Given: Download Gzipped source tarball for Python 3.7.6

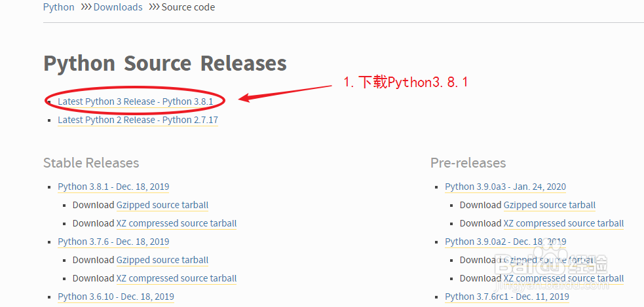Looking at the screenshot, I should point(162,260).
